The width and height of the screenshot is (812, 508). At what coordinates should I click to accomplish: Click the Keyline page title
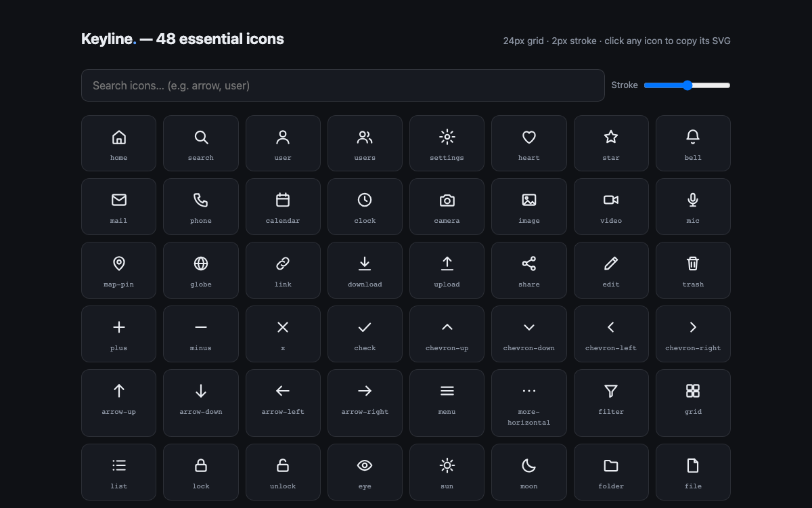(183, 39)
